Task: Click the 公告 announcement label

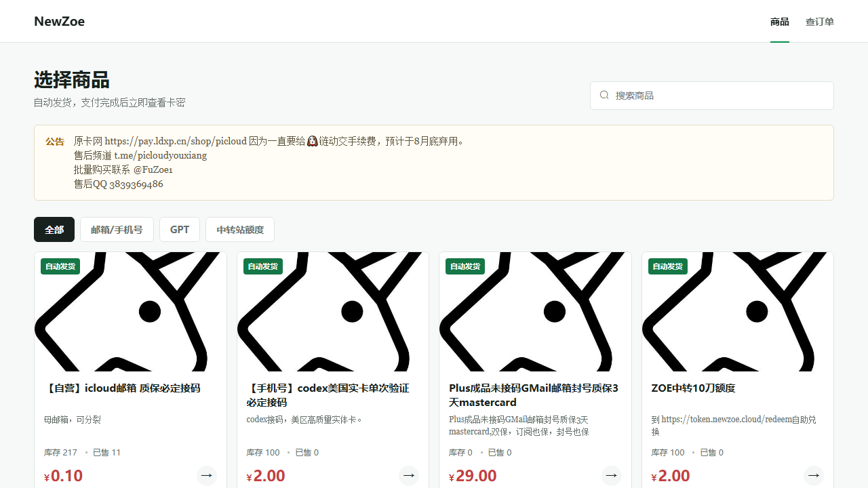Action: pos(55,142)
